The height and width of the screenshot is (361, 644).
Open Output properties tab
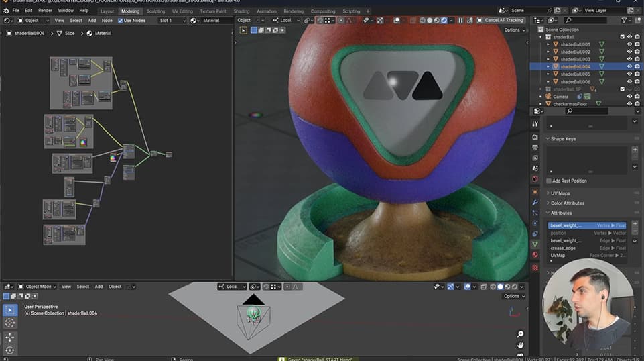[x=535, y=148]
